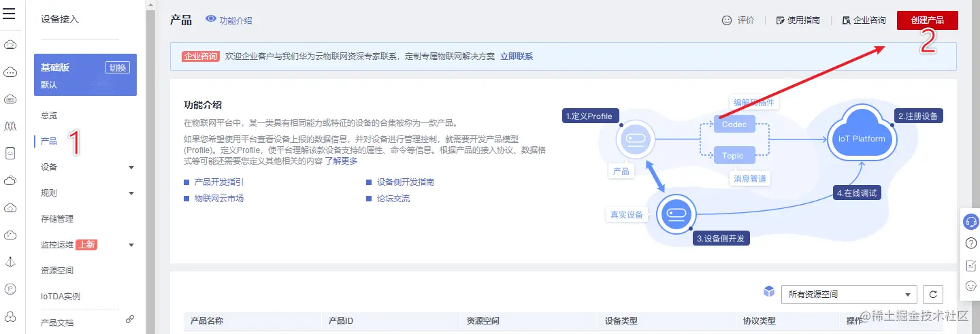This screenshot has height=334, width=980.
Task: Click the wave-shaped service icon in left rail
Action: (x=10, y=127)
